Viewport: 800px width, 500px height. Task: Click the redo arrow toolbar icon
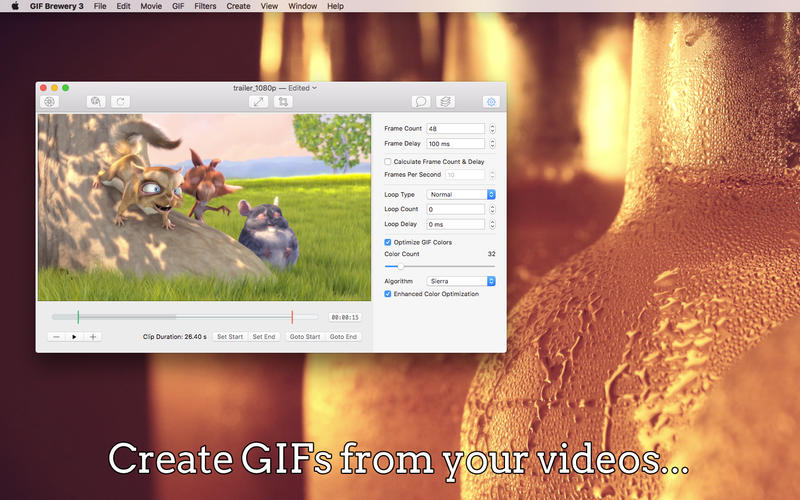[120, 102]
